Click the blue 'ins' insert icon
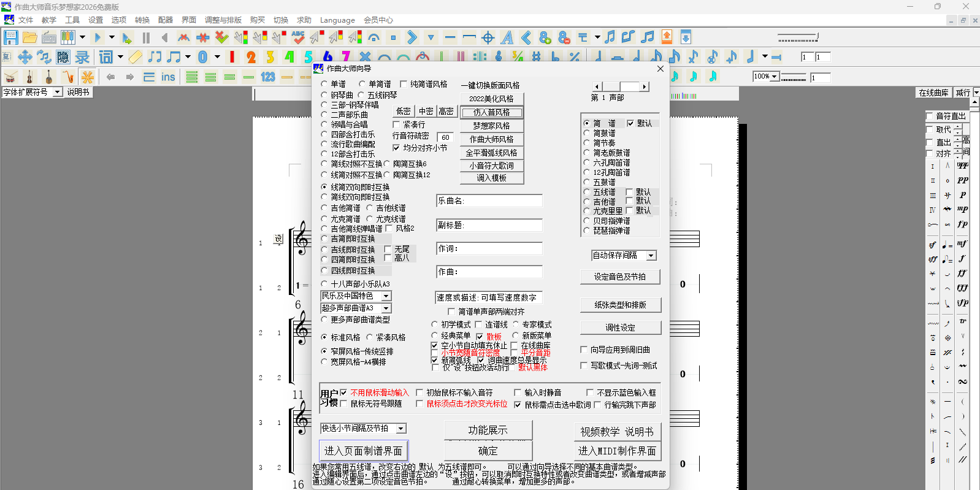 (168, 77)
